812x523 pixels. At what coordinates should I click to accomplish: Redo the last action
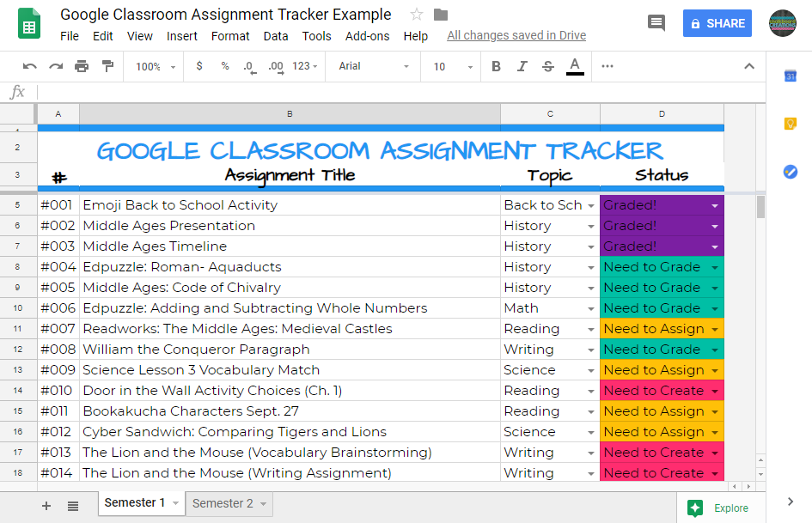point(55,66)
